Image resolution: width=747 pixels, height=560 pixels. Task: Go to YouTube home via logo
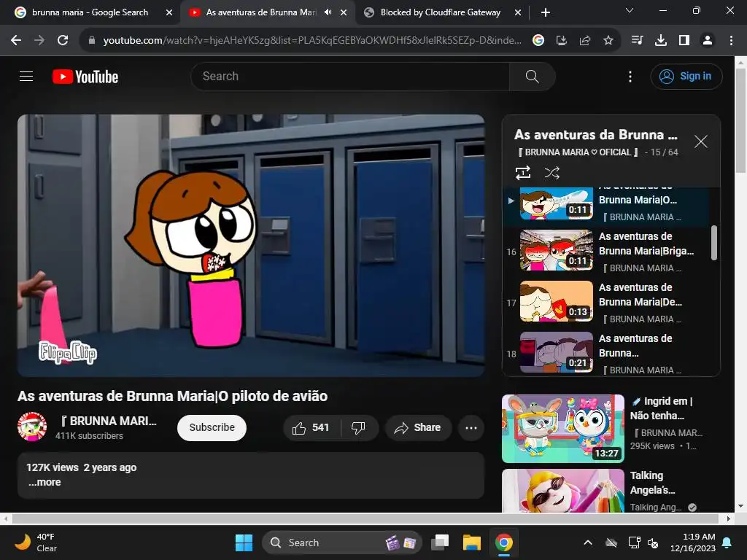(85, 77)
